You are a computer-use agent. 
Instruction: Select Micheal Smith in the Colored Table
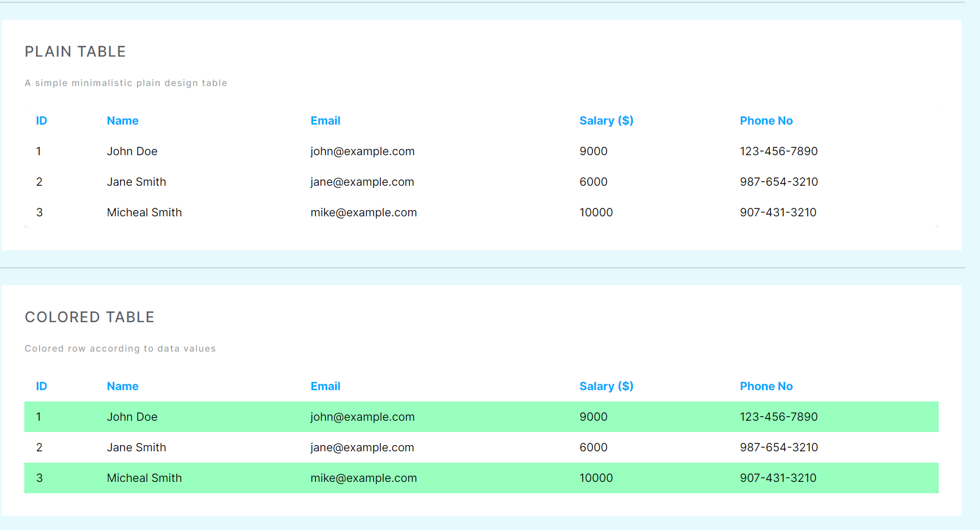[x=144, y=478]
